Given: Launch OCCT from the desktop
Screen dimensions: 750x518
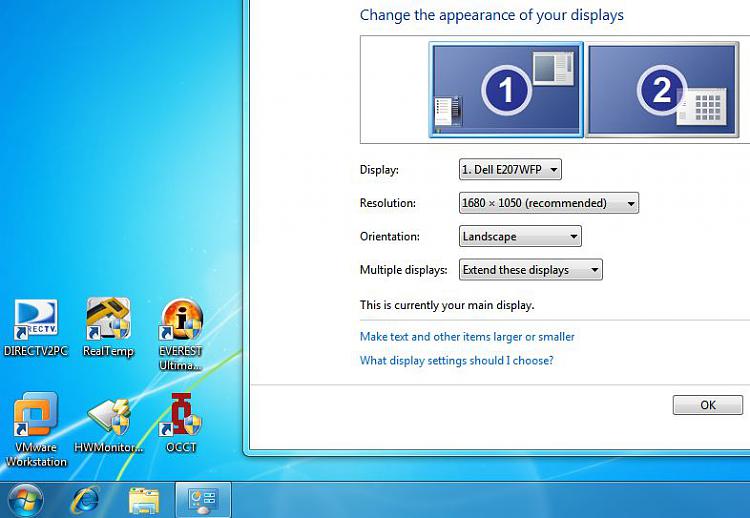Looking at the screenshot, I should (x=181, y=423).
